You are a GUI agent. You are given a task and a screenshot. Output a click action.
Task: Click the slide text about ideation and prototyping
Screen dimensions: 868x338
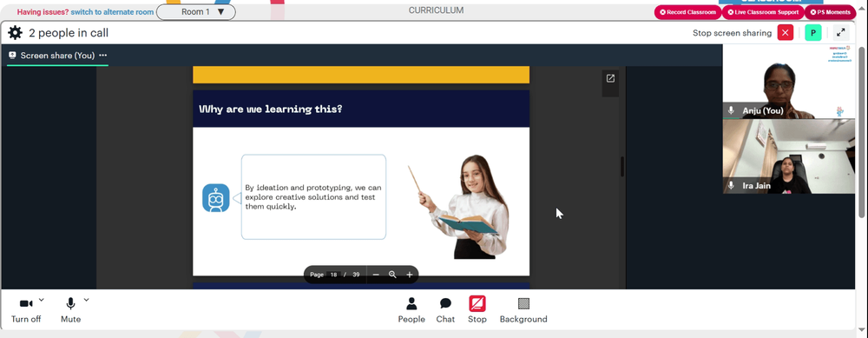click(313, 196)
